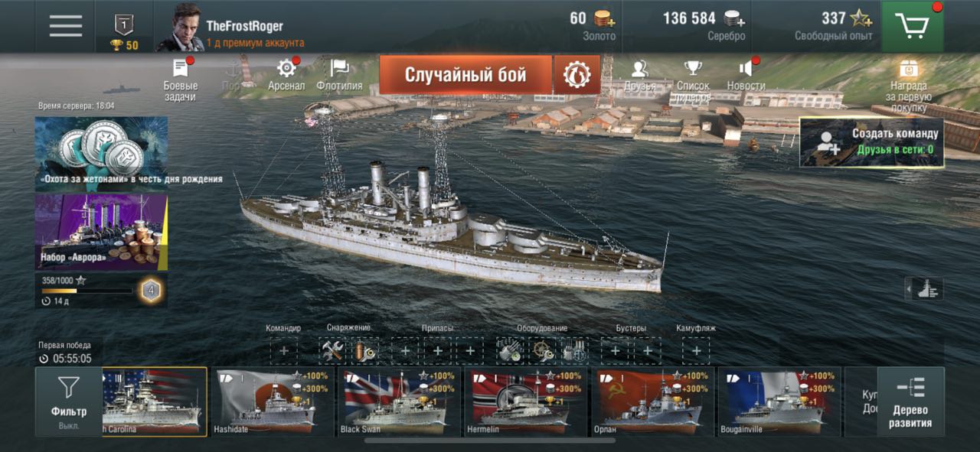
Task: Select the Hashidate ship card
Action: (273, 402)
